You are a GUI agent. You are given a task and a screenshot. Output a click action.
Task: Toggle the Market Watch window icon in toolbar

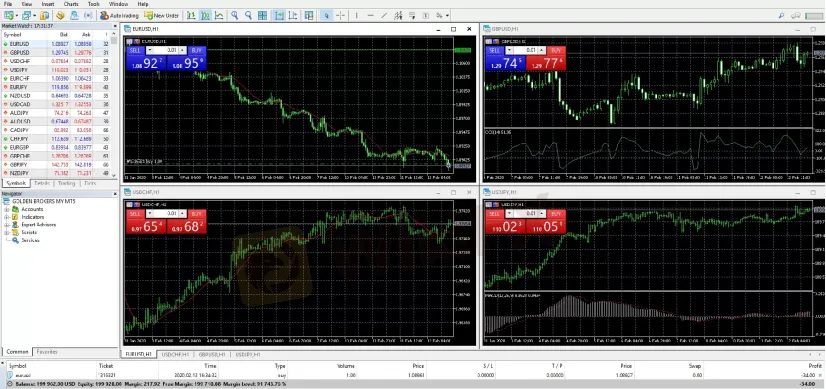click(44, 16)
